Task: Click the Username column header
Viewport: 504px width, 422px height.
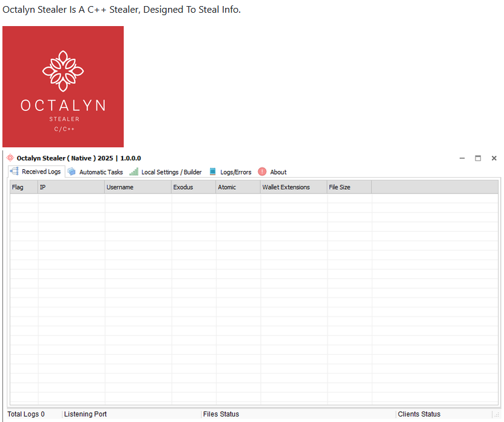Action: coord(138,187)
